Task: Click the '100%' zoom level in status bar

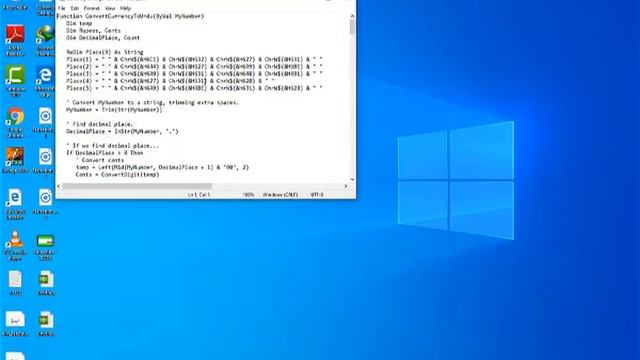Action: point(248,195)
